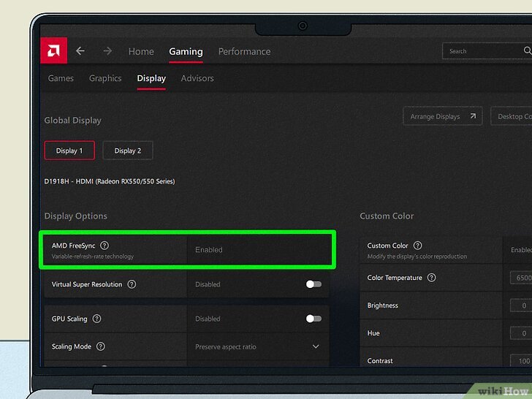
Task: Open the Advisors sub-tab
Action: (x=197, y=78)
